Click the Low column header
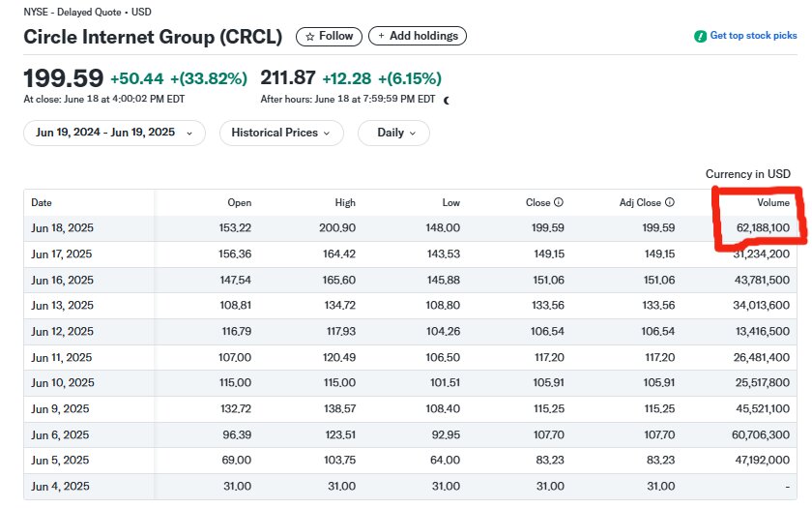Viewport: 812px width, 508px height. [451, 202]
